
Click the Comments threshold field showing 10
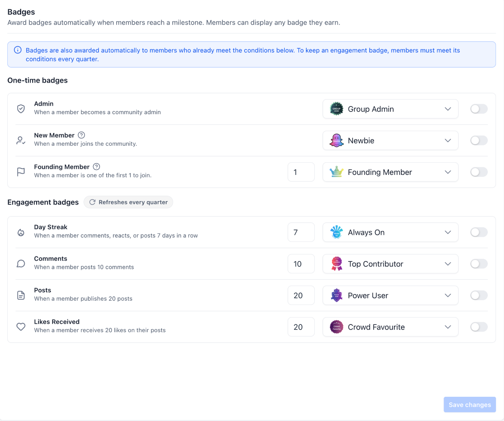click(301, 264)
